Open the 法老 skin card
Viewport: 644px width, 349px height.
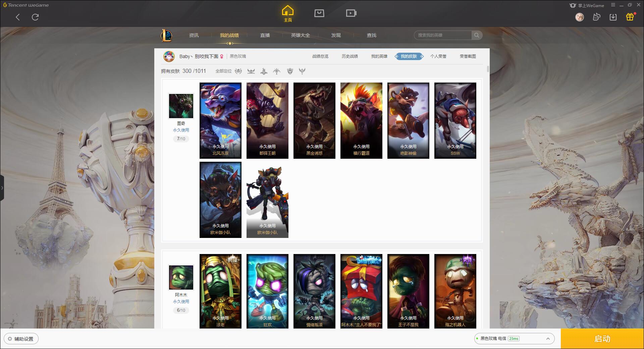[220, 291]
